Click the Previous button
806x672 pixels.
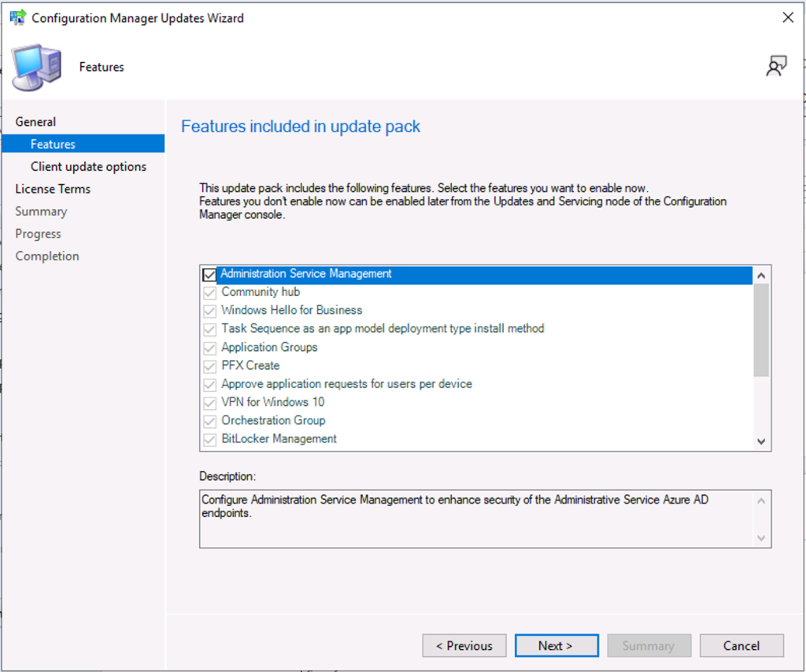464,645
